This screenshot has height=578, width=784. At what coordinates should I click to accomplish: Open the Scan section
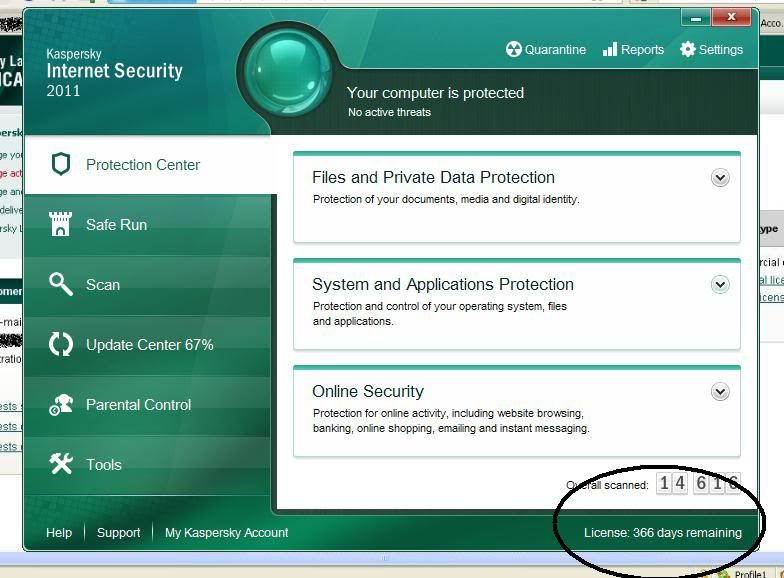pos(147,284)
